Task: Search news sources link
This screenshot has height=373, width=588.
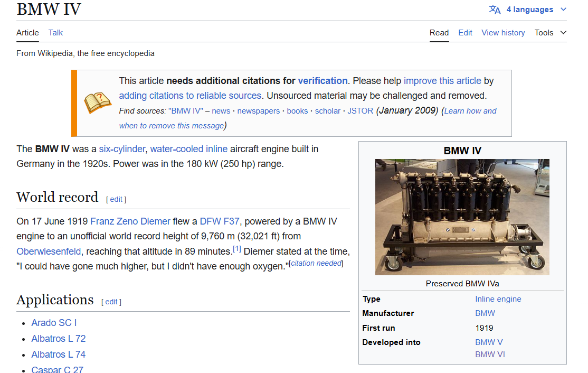Action: coord(221,111)
